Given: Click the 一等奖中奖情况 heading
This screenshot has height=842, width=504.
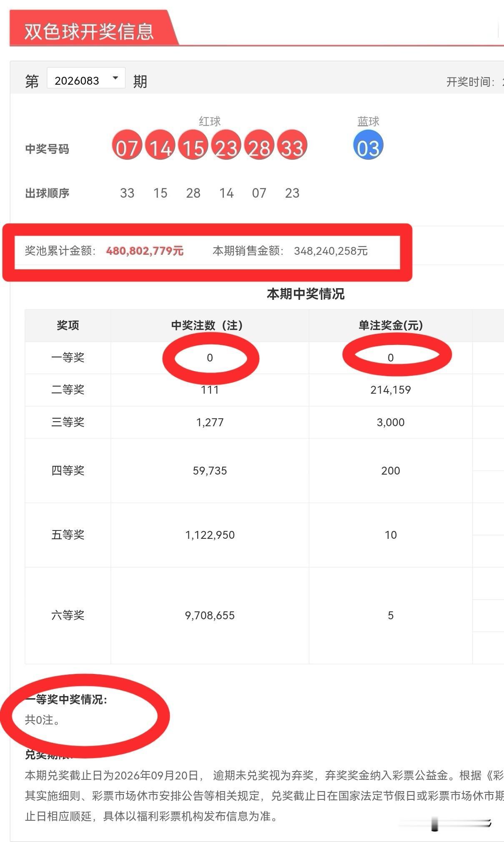Looking at the screenshot, I should (66, 699).
